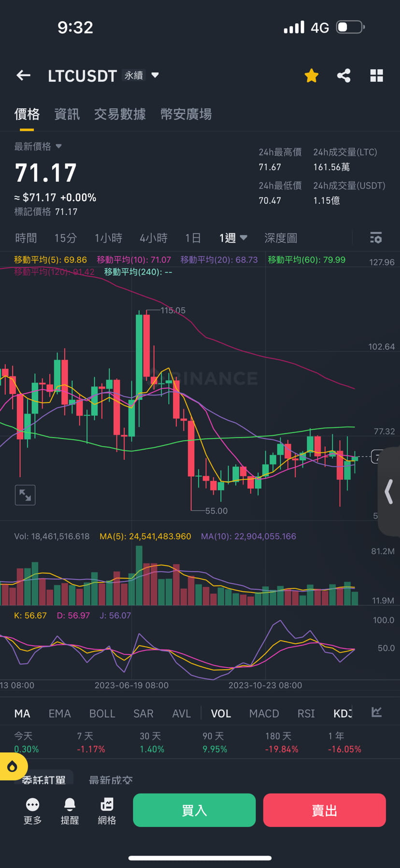Open the trading layout grid icon
Screen dimensions: 400x868
tap(376, 75)
